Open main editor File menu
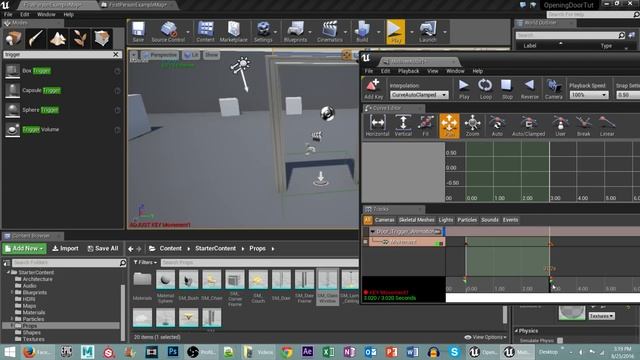Viewport: 640px width, 360px height. 8,14
